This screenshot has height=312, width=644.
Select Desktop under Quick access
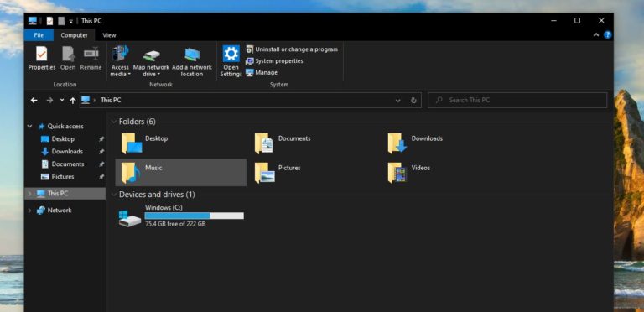pos(63,138)
